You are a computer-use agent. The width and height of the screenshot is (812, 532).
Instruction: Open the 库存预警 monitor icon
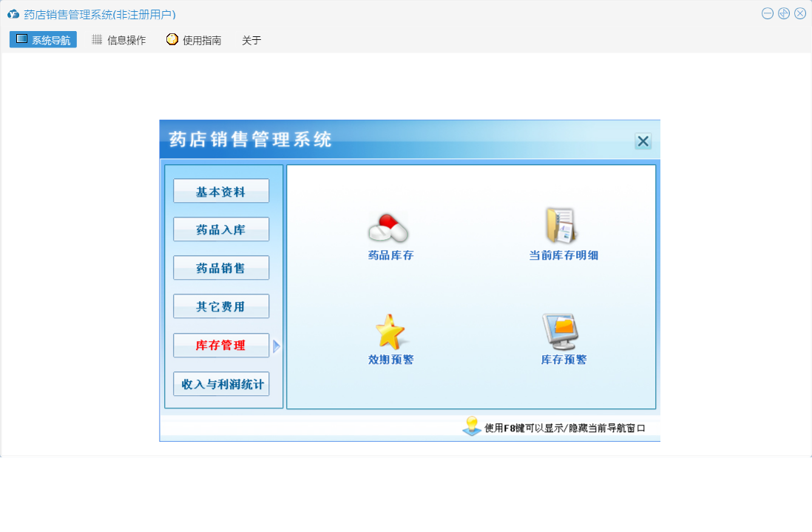(x=561, y=331)
